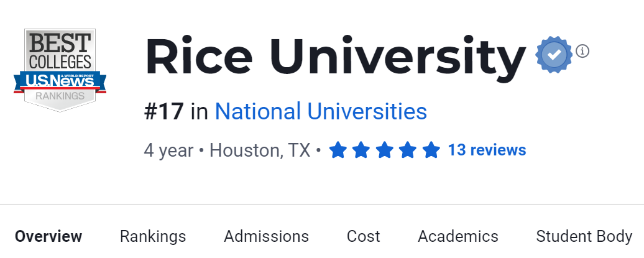Screen dimensions: 644x258
Task: Select the third rating star
Action: (x=384, y=150)
